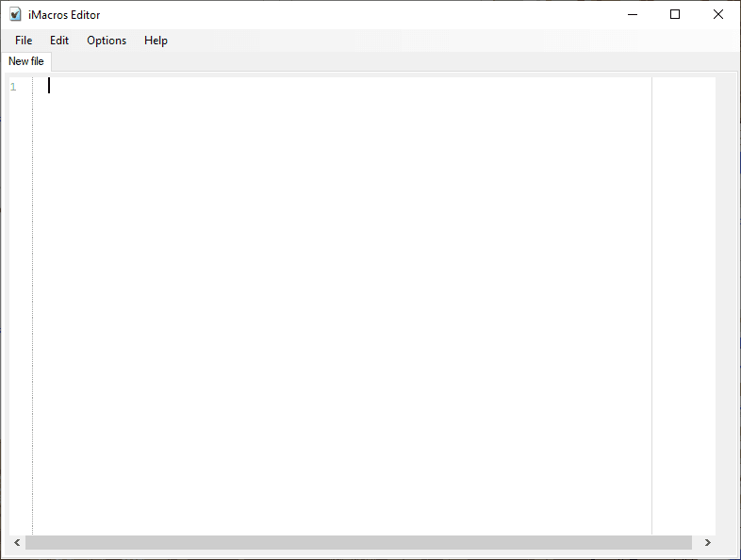Screen dimensions: 741x560
Task: Select the New file tab
Action: 26,61
